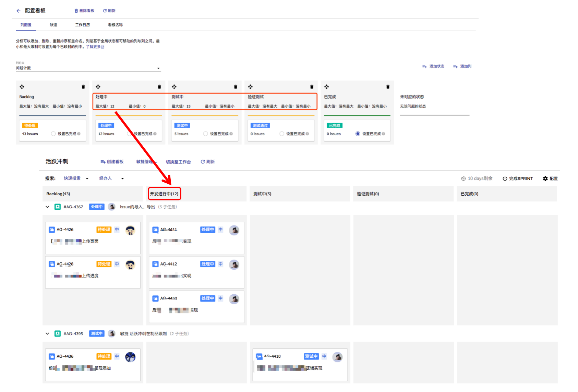Collapse the #AG-4367 swimlane row

[x=47, y=207]
